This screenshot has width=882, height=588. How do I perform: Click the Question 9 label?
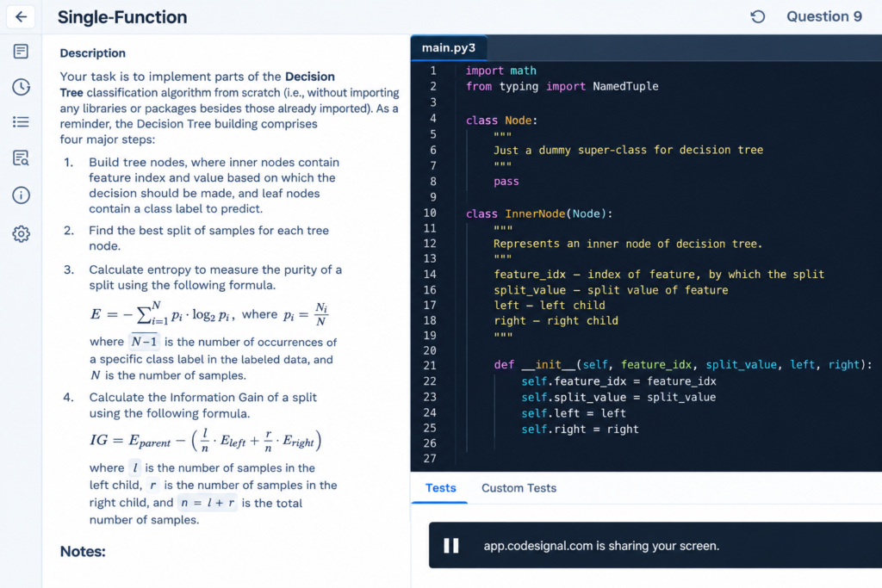pyautogui.click(x=824, y=17)
